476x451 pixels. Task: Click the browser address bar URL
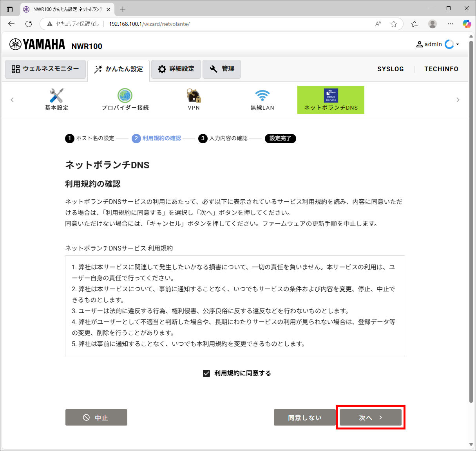(x=149, y=24)
